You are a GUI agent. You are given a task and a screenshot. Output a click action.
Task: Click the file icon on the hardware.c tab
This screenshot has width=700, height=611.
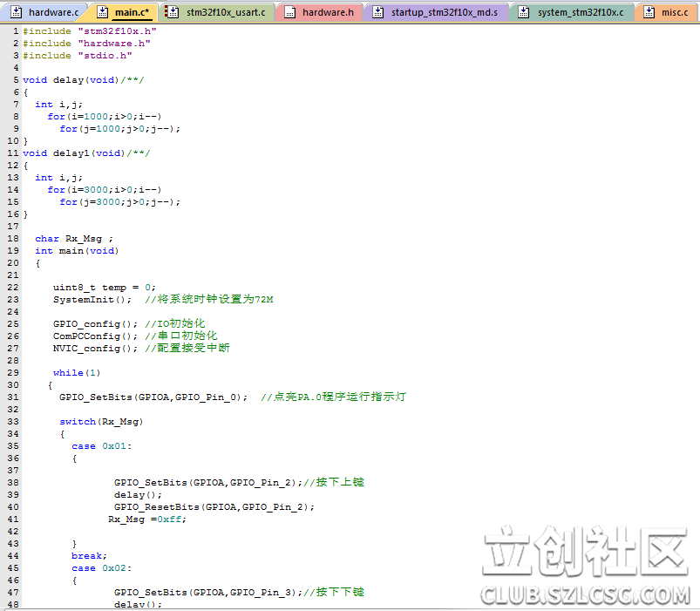16,12
